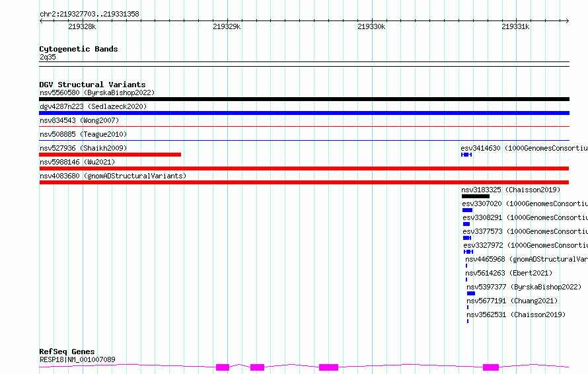Click the 219328k ruler label
Image resolution: width=588 pixels, height=374 pixels.
(x=82, y=26)
